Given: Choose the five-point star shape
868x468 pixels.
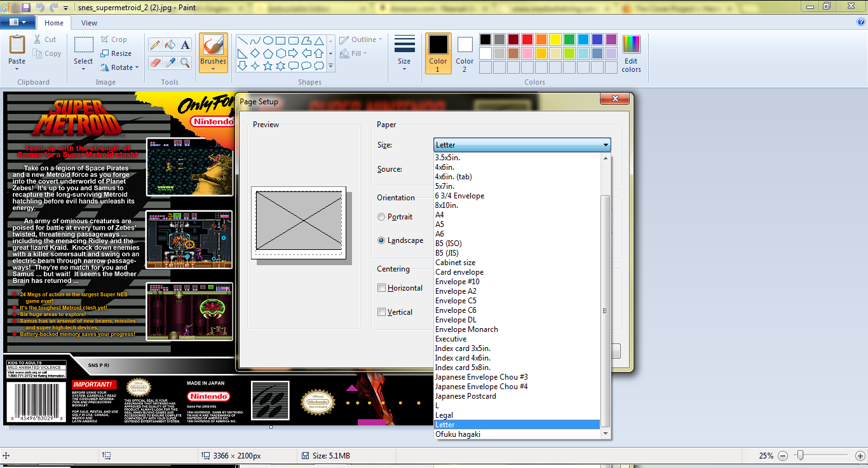Looking at the screenshot, I should tap(268, 65).
